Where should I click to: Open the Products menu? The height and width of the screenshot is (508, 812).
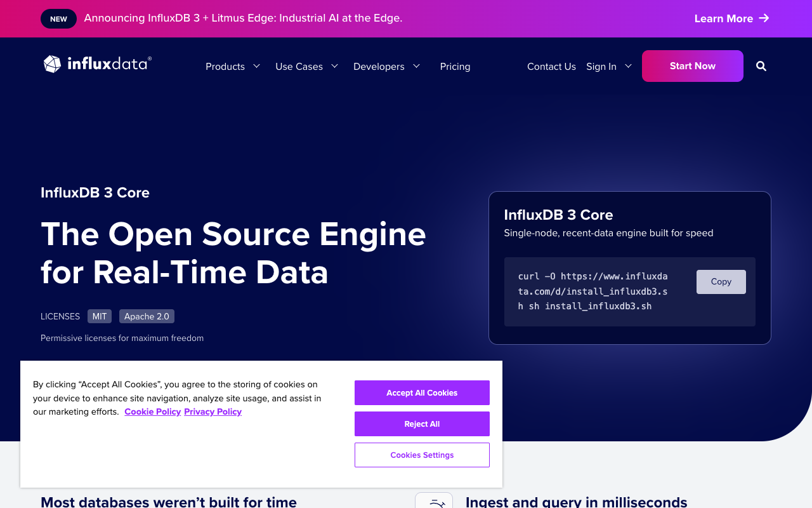point(225,67)
